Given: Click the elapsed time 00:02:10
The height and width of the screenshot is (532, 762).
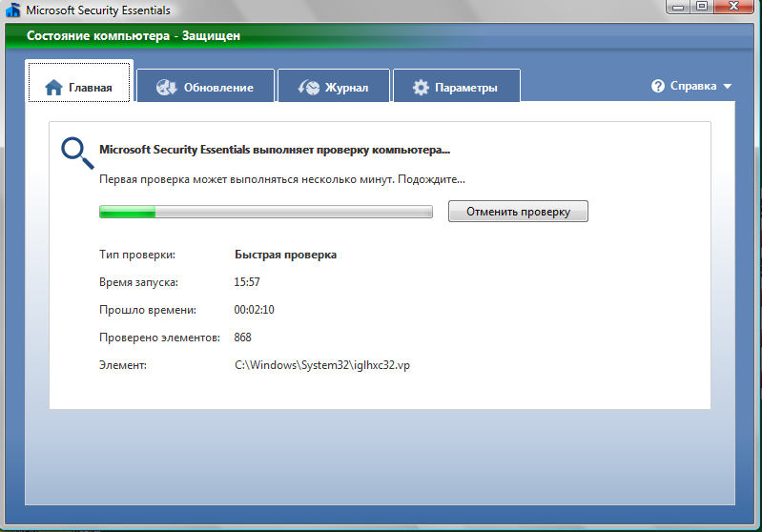Looking at the screenshot, I should click(x=255, y=310).
